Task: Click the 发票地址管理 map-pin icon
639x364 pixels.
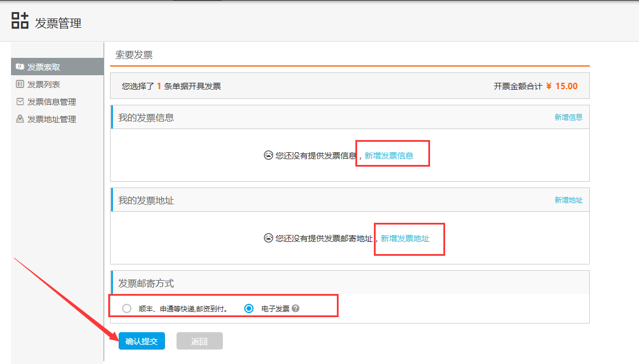Action: (x=19, y=119)
